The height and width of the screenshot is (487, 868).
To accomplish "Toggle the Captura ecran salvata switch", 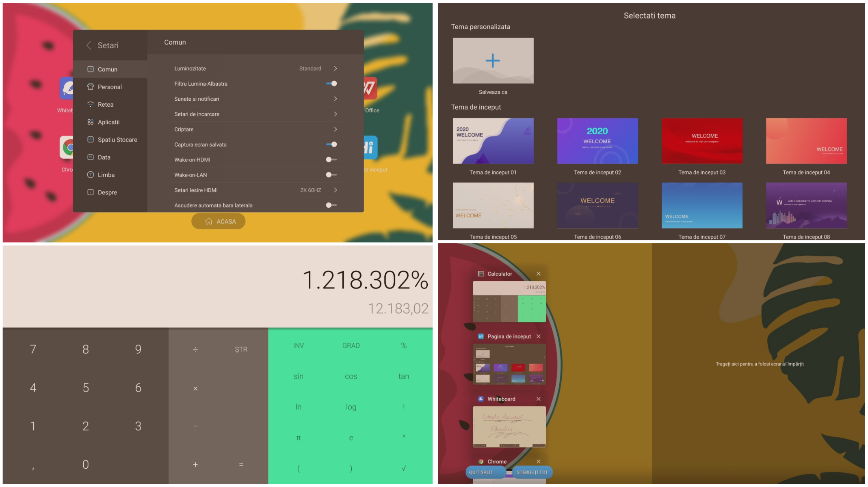I will coord(332,144).
